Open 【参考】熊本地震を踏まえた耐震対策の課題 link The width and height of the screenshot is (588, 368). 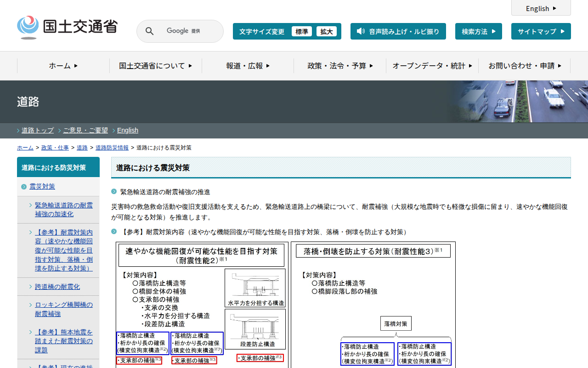(64, 341)
